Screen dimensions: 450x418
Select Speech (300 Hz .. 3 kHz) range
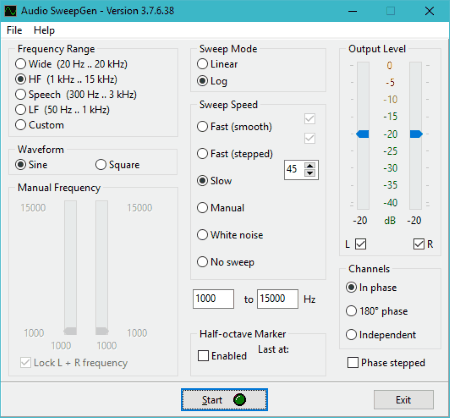coord(76,94)
